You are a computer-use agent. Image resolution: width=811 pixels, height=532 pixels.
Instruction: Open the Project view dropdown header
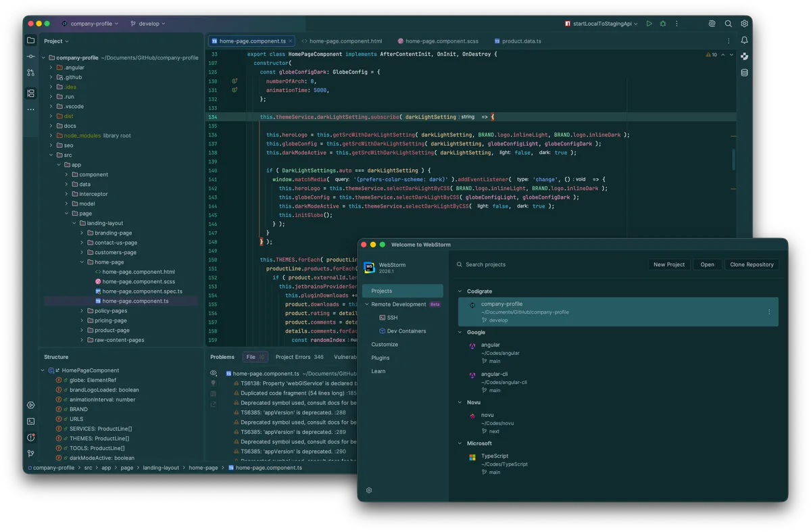tap(57, 41)
